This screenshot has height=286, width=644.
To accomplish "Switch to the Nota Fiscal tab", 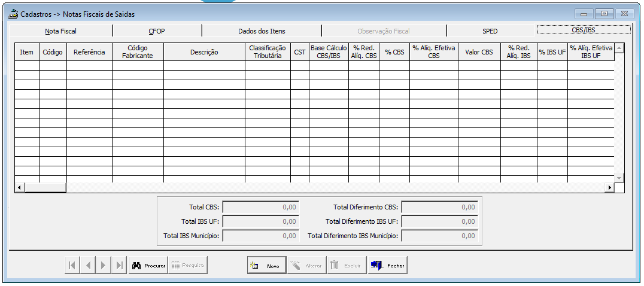I will click(x=60, y=31).
